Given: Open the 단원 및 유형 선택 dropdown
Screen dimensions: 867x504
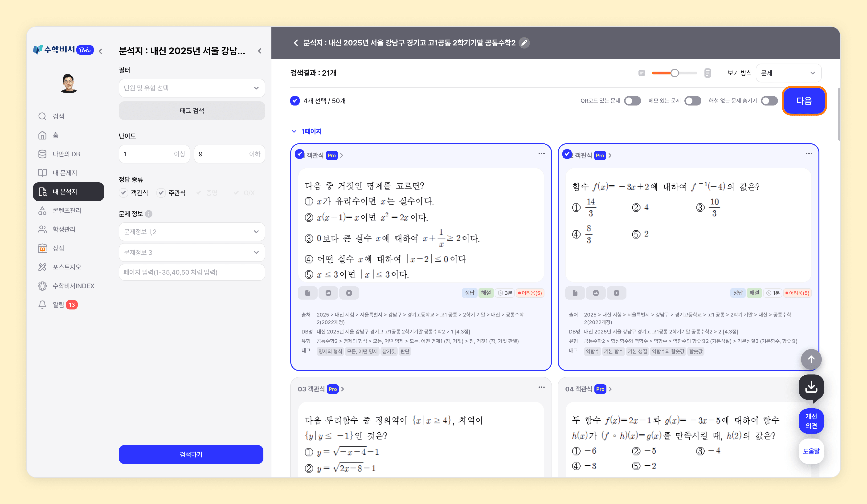Looking at the screenshot, I should pos(192,88).
